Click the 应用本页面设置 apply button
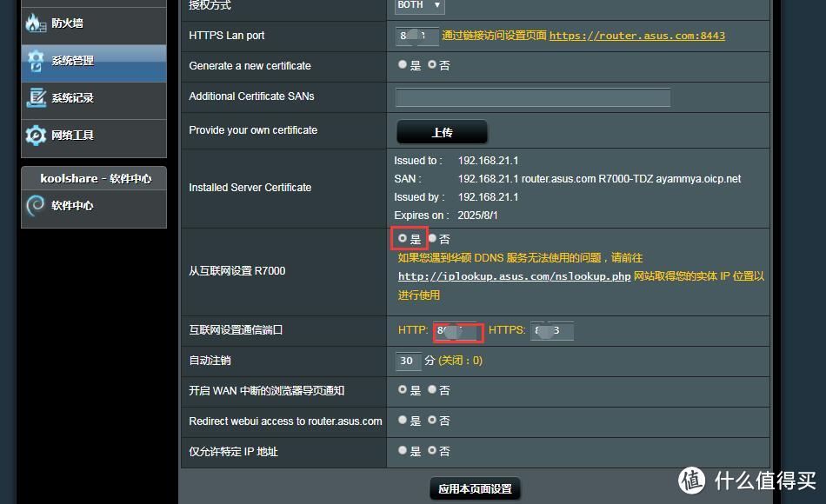 pyautogui.click(x=475, y=488)
